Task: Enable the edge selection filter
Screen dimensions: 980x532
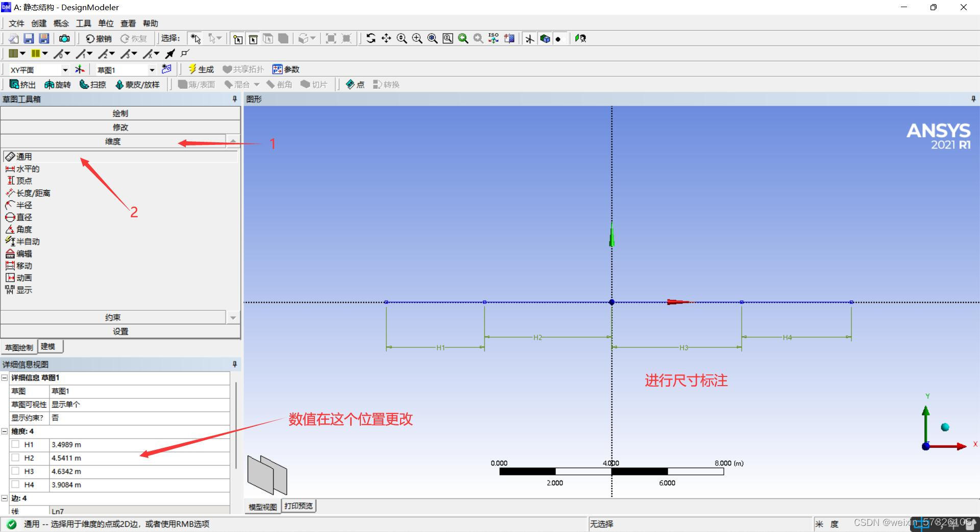Action: point(253,39)
